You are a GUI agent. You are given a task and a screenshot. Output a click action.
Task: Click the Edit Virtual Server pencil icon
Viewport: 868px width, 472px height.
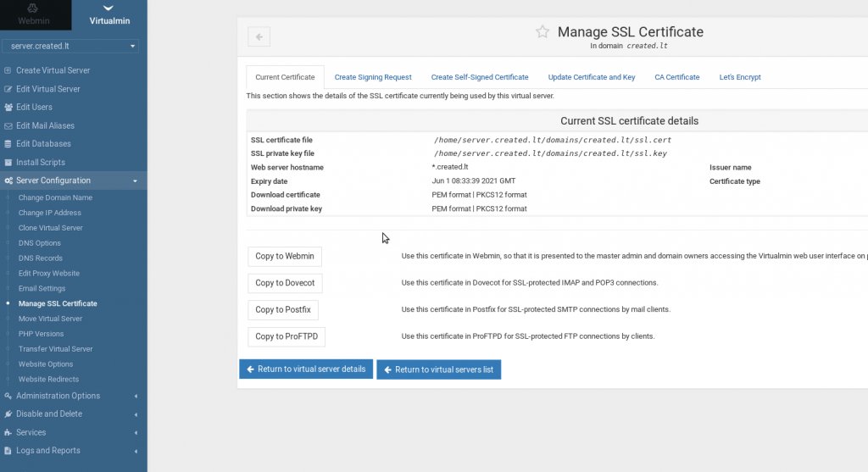click(8, 89)
